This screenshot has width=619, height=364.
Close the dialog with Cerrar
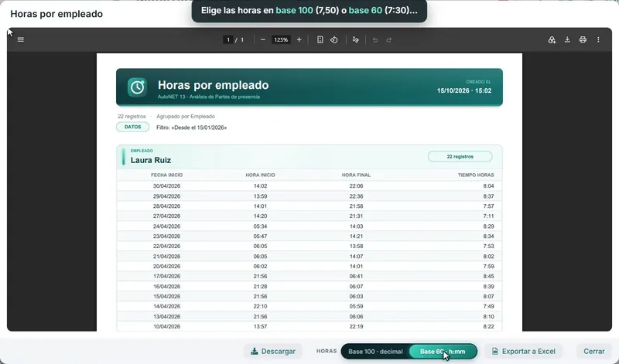(593, 351)
